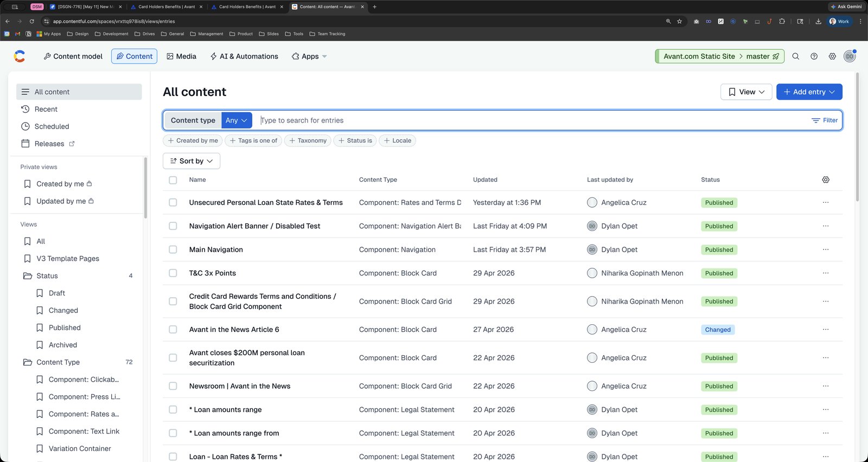Viewport: 868px width, 462px height.
Task: Select the Navigation Alert Banner row checkbox
Action: [x=173, y=226]
